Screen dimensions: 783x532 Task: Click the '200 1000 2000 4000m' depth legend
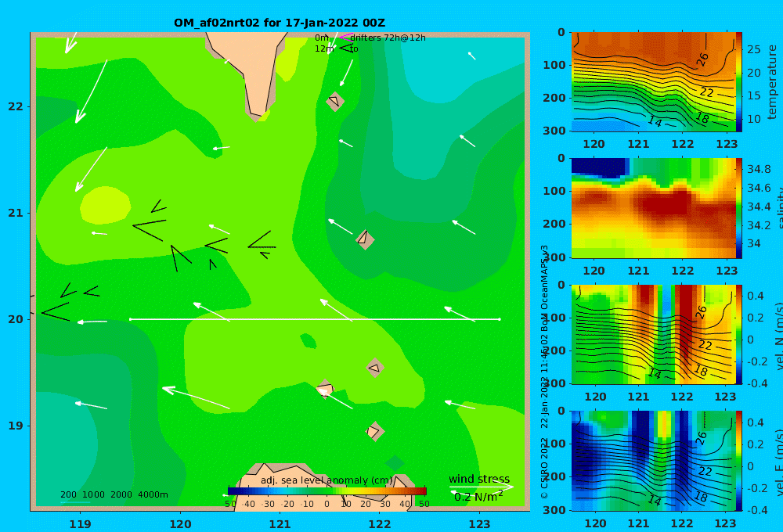pos(114,494)
